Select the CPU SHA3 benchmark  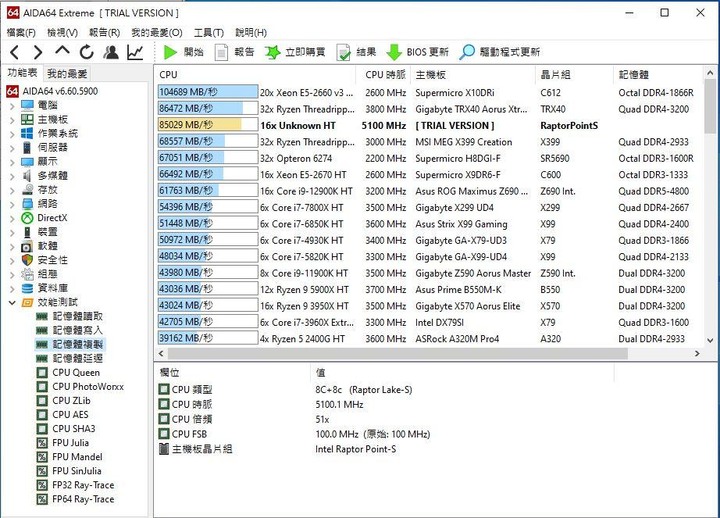point(66,429)
